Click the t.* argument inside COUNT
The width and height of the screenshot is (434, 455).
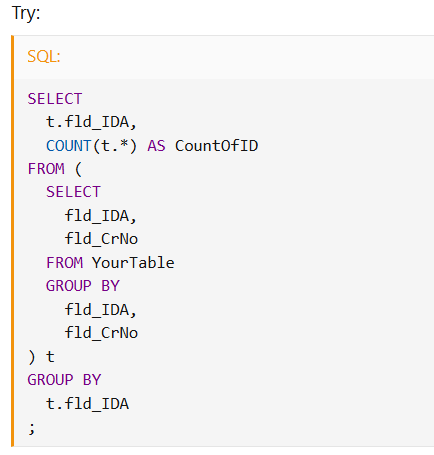(114, 146)
